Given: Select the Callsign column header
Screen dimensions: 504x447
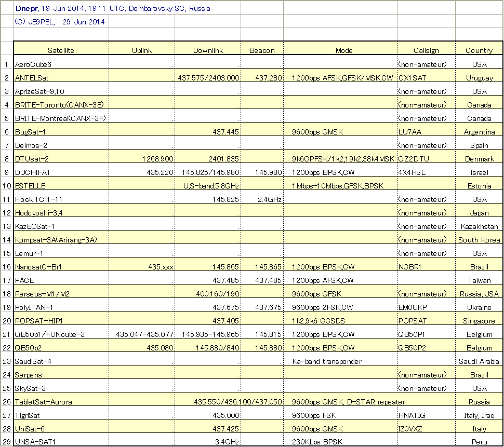Looking at the screenshot, I should coord(426,48).
